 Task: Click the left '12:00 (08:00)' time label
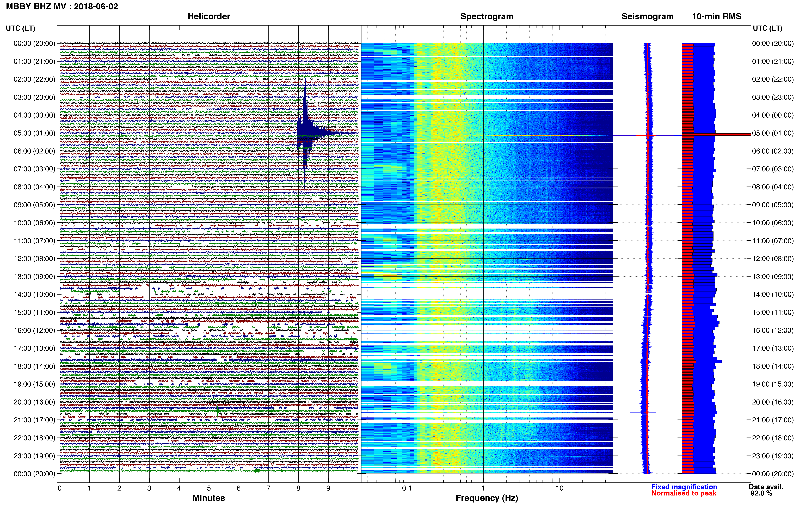(34, 259)
